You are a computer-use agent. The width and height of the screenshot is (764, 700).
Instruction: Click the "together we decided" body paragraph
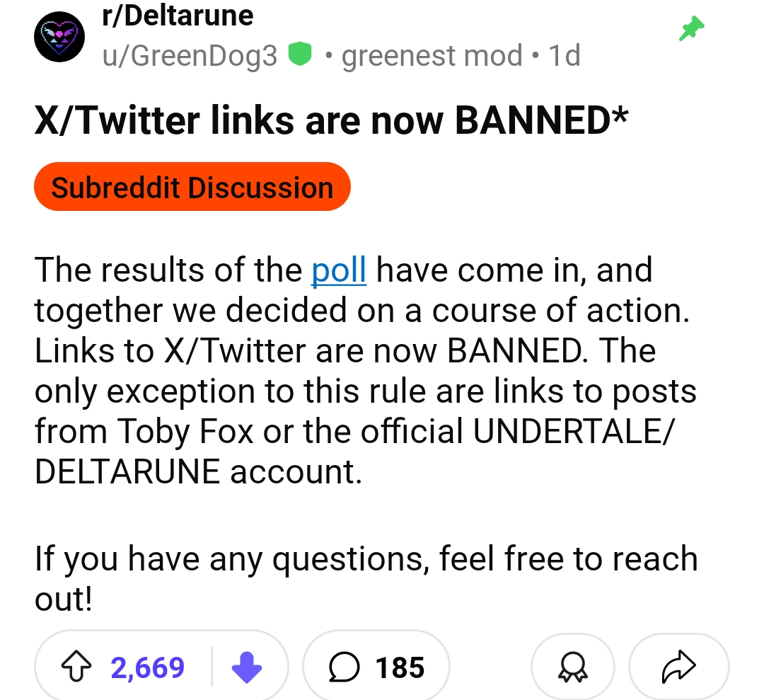click(361, 311)
